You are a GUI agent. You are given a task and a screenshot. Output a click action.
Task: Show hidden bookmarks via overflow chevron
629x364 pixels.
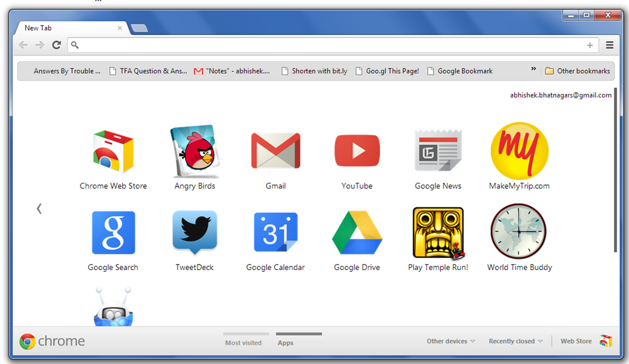(533, 69)
